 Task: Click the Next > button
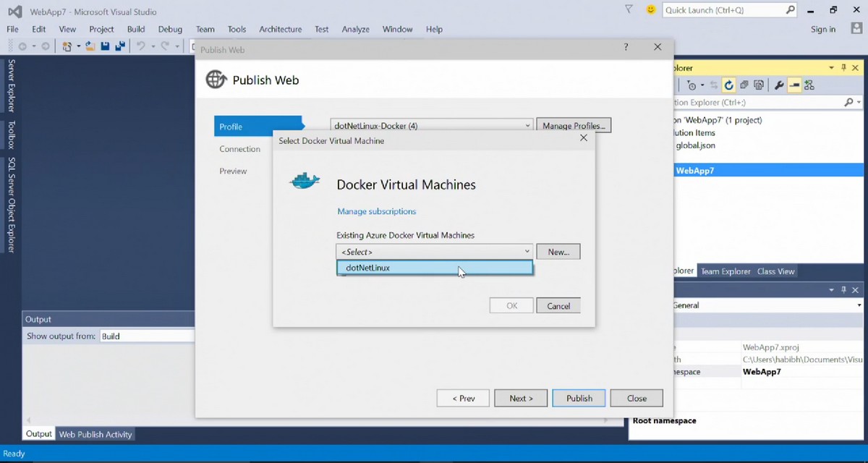click(521, 398)
